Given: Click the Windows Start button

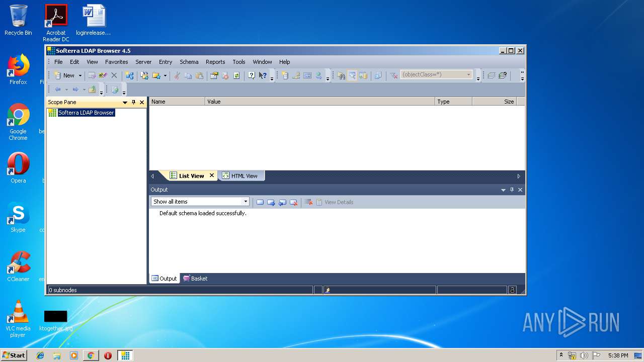Looking at the screenshot, I should click(14, 355).
